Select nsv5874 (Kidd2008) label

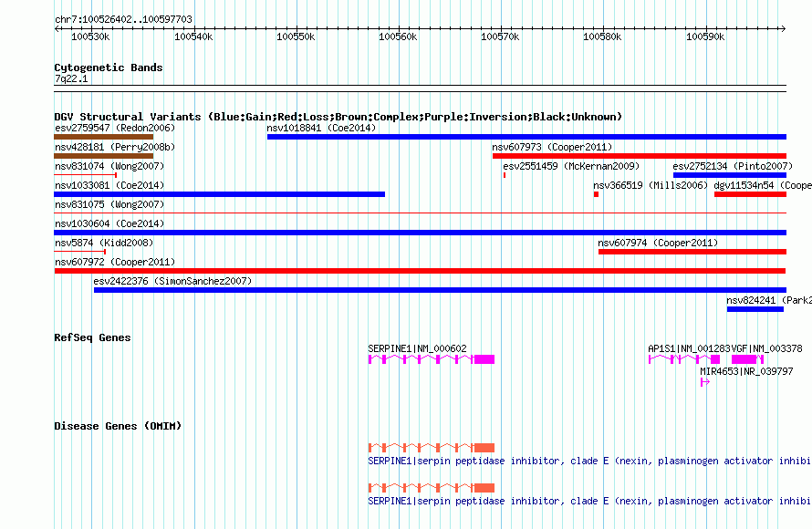pyautogui.click(x=104, y=243)
